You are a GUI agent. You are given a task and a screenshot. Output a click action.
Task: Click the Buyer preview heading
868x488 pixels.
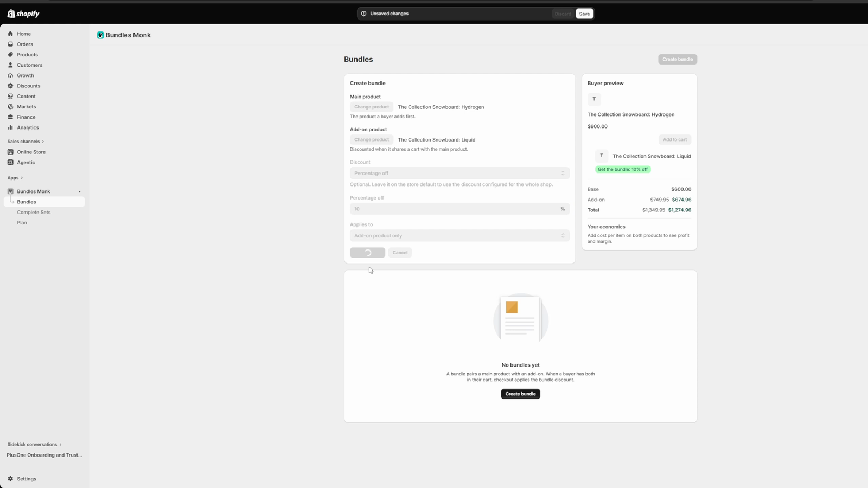coord(605,83)
